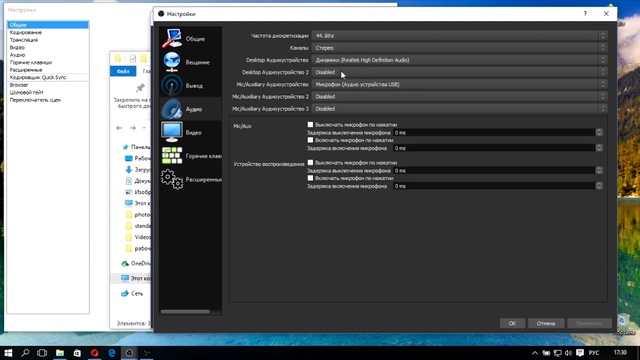640x360 pixels.
Task: Open the Action Center notifications icon
Action: click(x=580, y=353)
